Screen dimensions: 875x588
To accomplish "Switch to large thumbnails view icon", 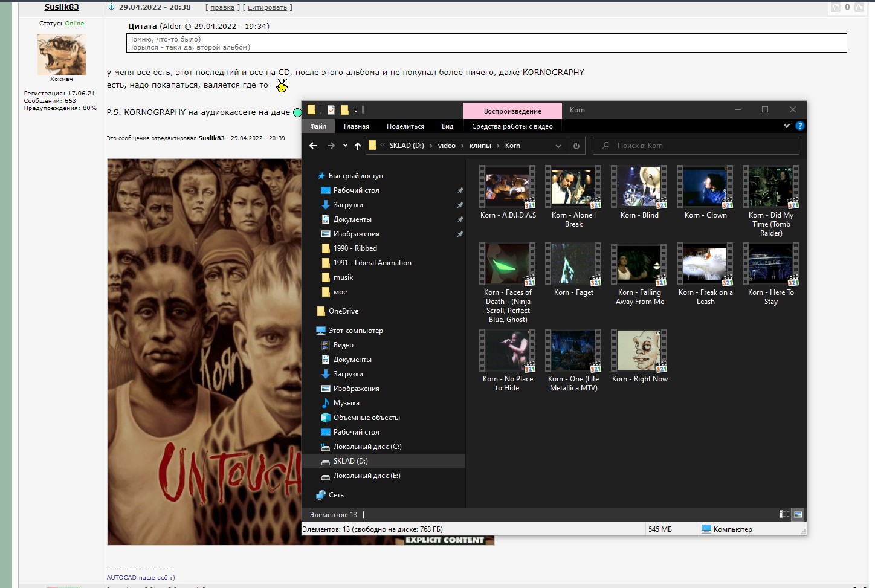I will coord(798,514).
